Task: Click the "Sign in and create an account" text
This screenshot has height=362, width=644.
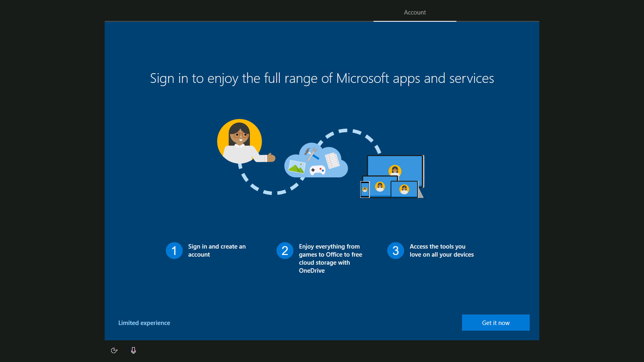Action: click(x=217, y=251)
